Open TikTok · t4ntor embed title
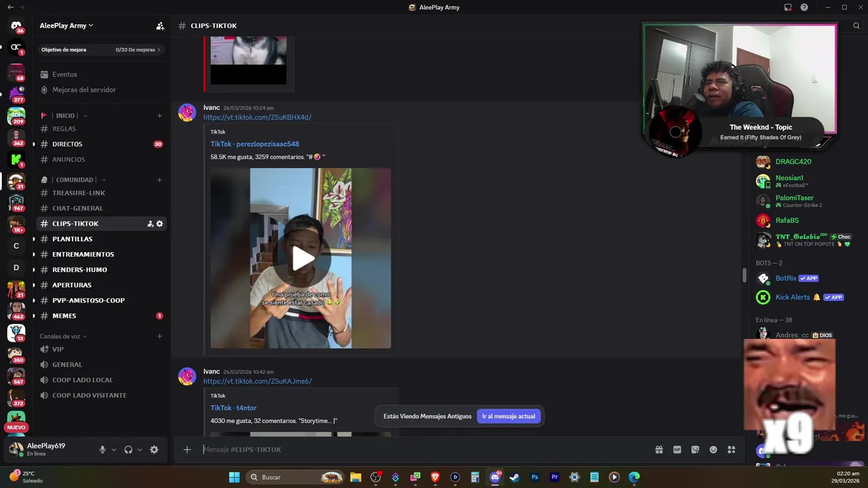 233,408
